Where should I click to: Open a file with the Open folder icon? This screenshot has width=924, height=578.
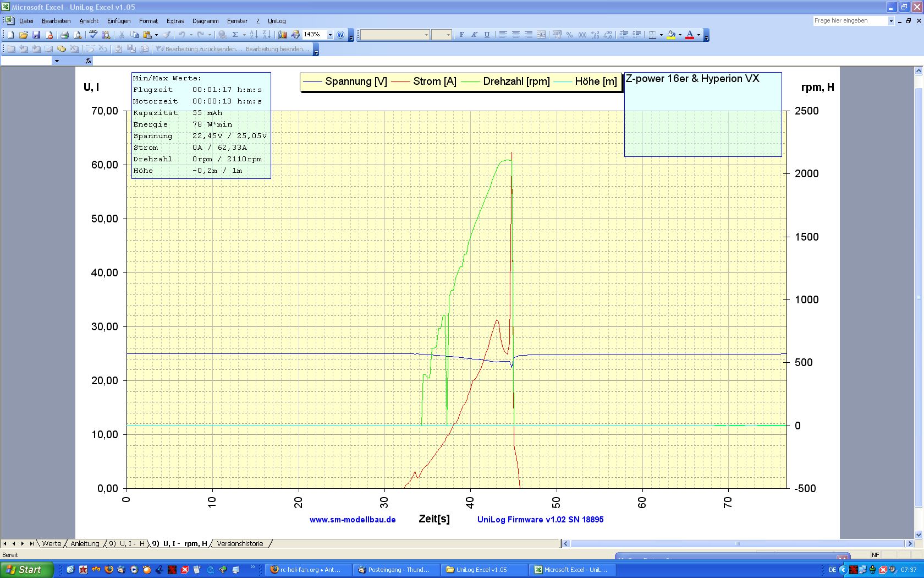tap(23, 35)
